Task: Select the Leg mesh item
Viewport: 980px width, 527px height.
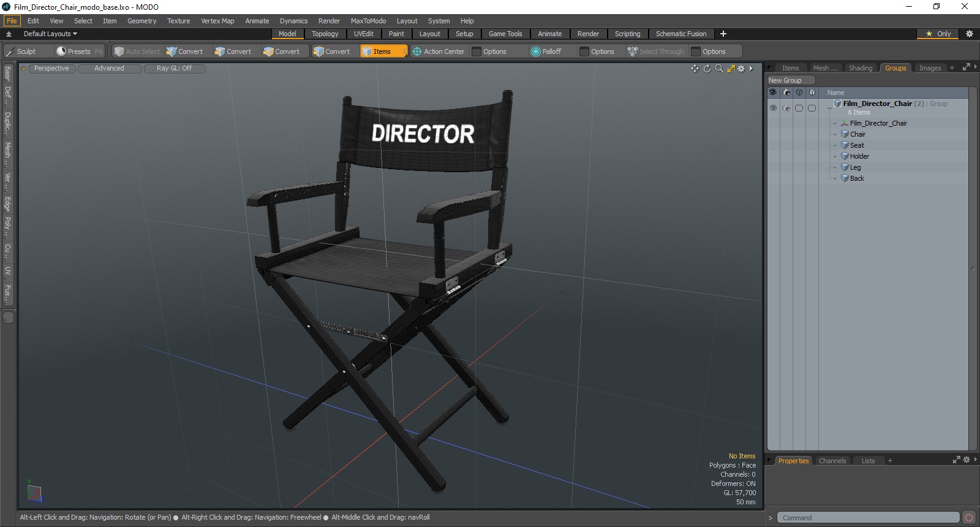Action: pos(855,167)
